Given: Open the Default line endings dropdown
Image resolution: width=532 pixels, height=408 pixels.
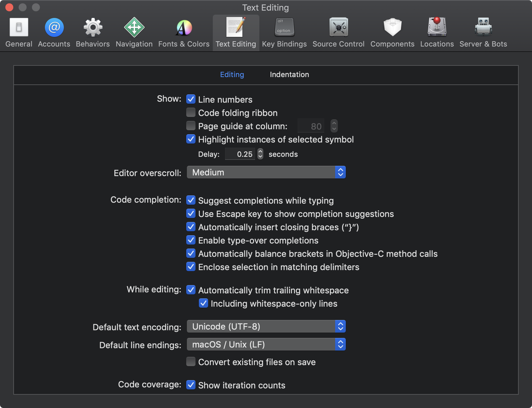Looking at the screenshot, I should pyautogui.click(x=266, y=345).
